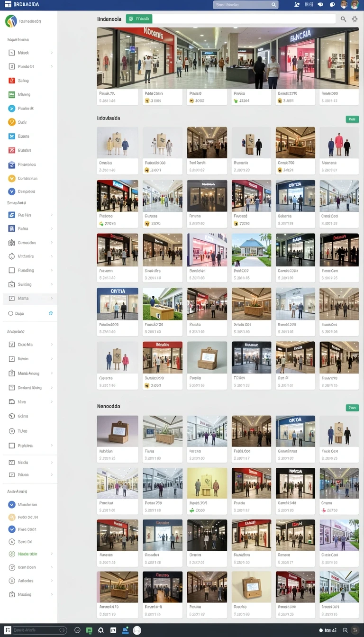364x637 pixels.
Task: Expand the Vndanira row chevron
Action: (x=52, y=256)
